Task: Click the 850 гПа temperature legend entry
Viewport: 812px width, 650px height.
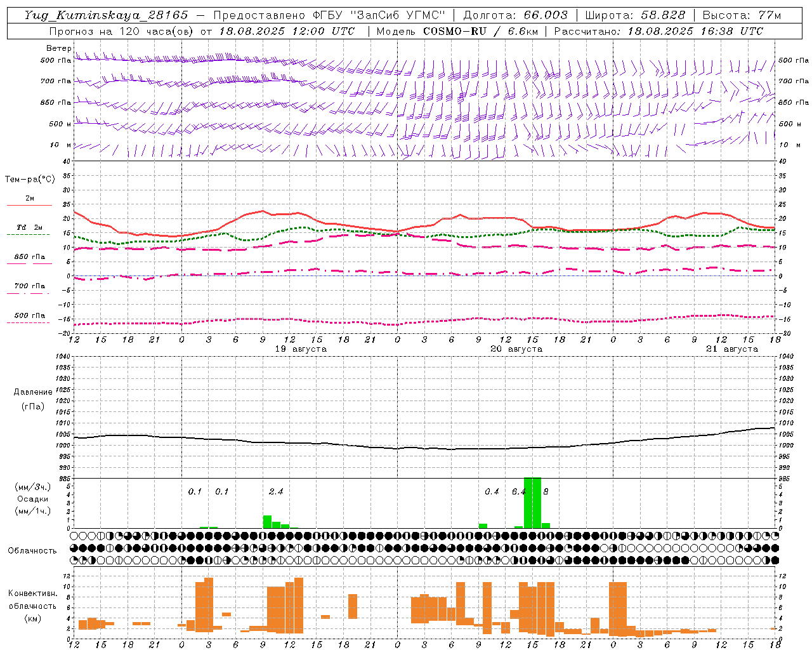Action: coord(30,257)
